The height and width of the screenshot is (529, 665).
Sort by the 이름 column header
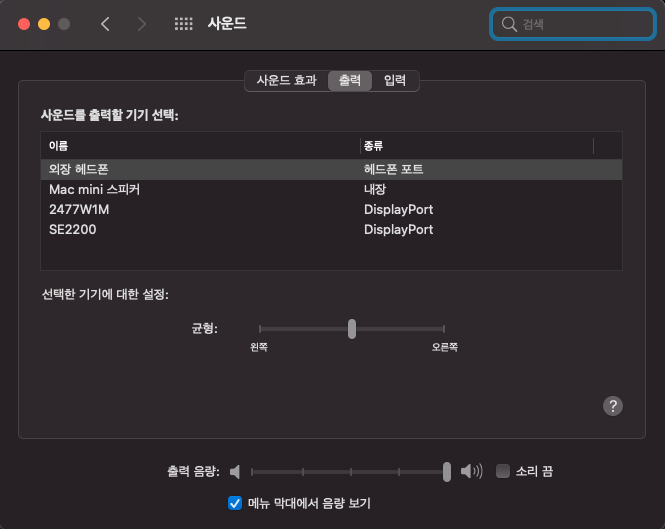pyautogui.click(x=200, y=146)
